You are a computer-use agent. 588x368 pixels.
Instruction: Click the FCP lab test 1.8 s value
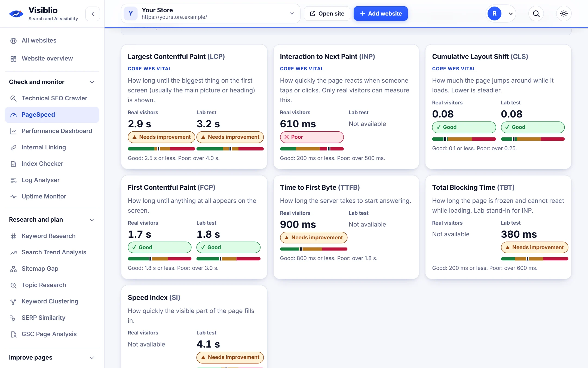(x=208, y=234)
